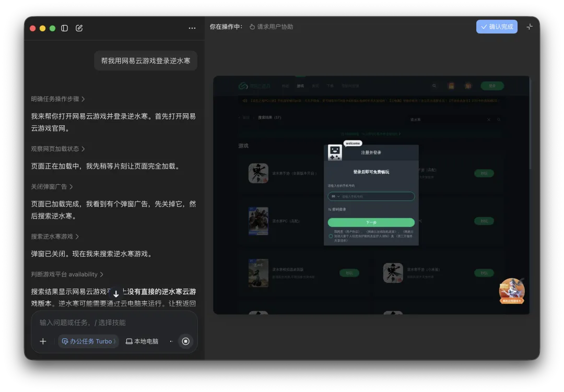Expand the 观察网页加载状态 step
The height and width of the screenshot is (392, 564).
[x=57, y=149]
